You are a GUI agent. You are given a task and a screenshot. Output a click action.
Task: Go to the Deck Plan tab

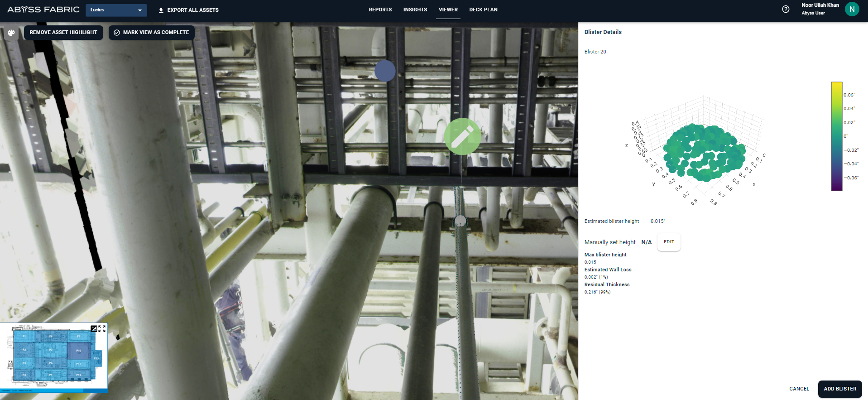tap(483, 10)
